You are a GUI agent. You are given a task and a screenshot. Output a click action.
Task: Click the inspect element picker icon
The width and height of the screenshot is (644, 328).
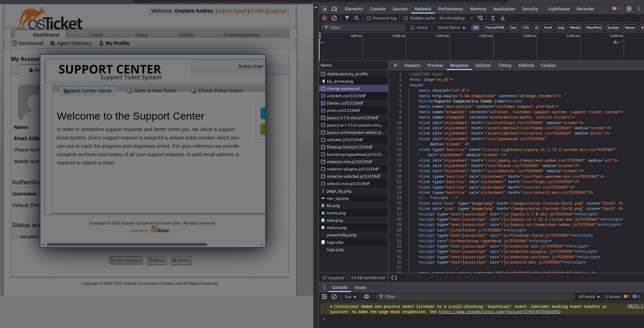(x=324, y=9)
